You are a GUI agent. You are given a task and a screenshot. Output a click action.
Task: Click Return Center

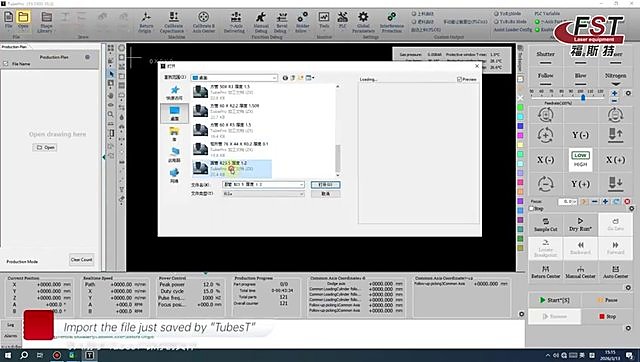click(x=545, y=272)
